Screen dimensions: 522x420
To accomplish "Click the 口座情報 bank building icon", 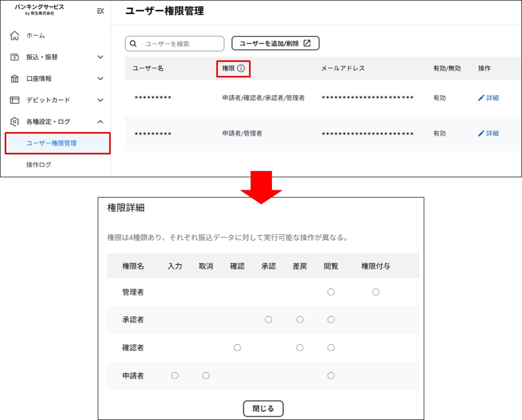I will 15,78.
